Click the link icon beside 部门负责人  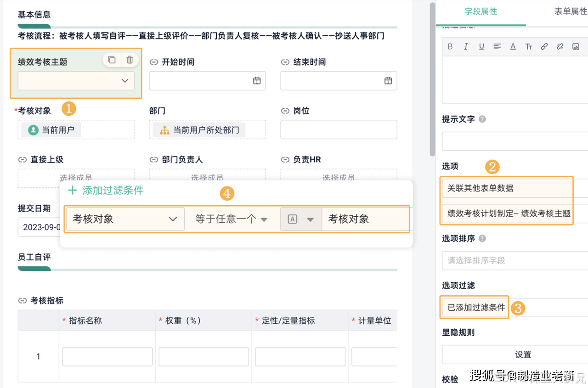[x=154, y=160]
